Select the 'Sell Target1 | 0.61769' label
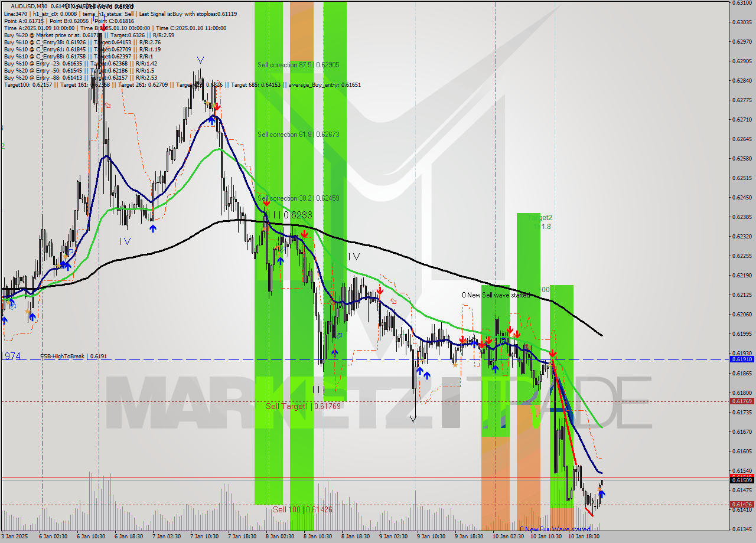Screen dimensions: 756x543 pos(303,406)
